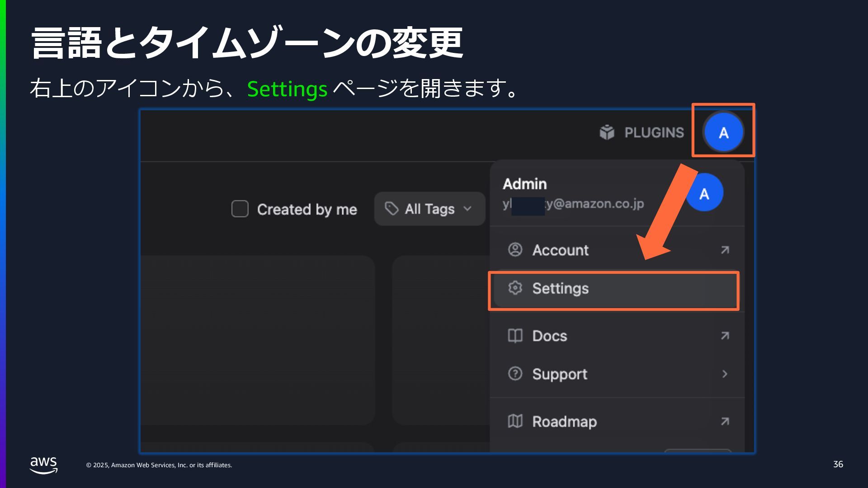Screen dimensions: 868x488
Task: Open Roadmap via its external arrow
Action: [x=725, y=421]
